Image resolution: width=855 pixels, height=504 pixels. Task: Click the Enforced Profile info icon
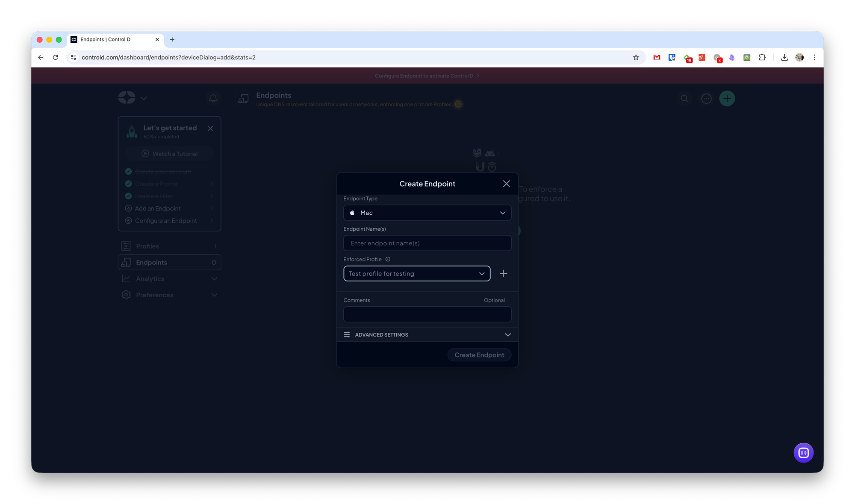[388, 259]
